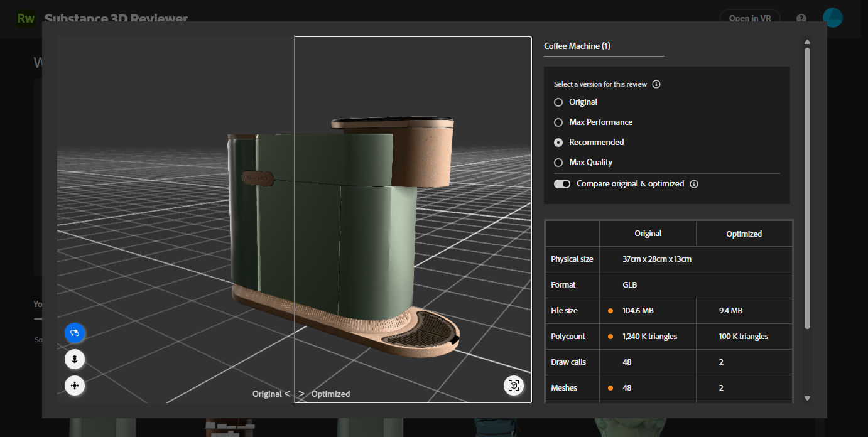Click the frame model in view icon
This screenshot has width=868, height=437.
click(x=514, y=386)
